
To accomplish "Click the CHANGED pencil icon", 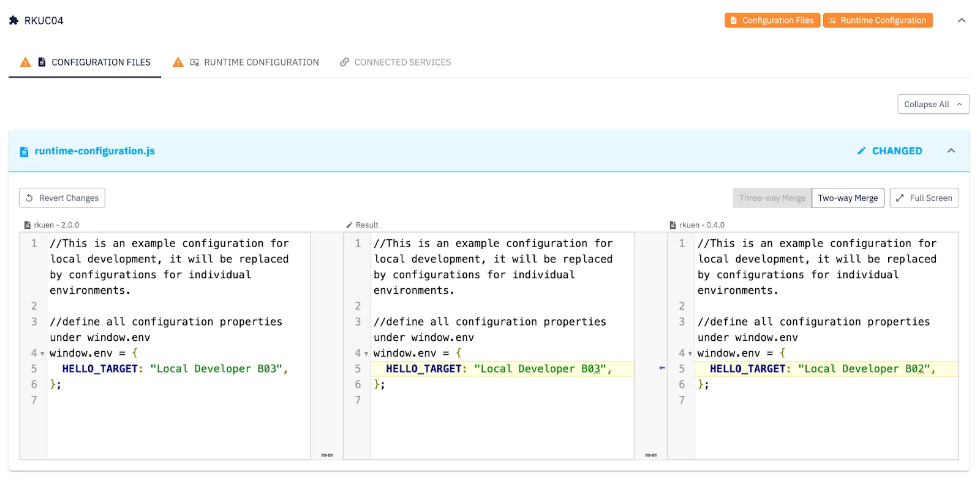I will coord(861,151).
